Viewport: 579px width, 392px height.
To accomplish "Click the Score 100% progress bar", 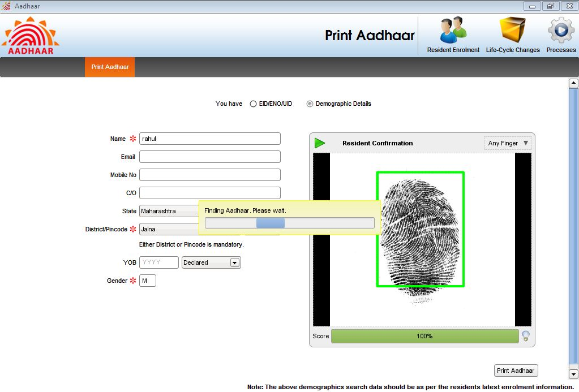I will 424,336.
